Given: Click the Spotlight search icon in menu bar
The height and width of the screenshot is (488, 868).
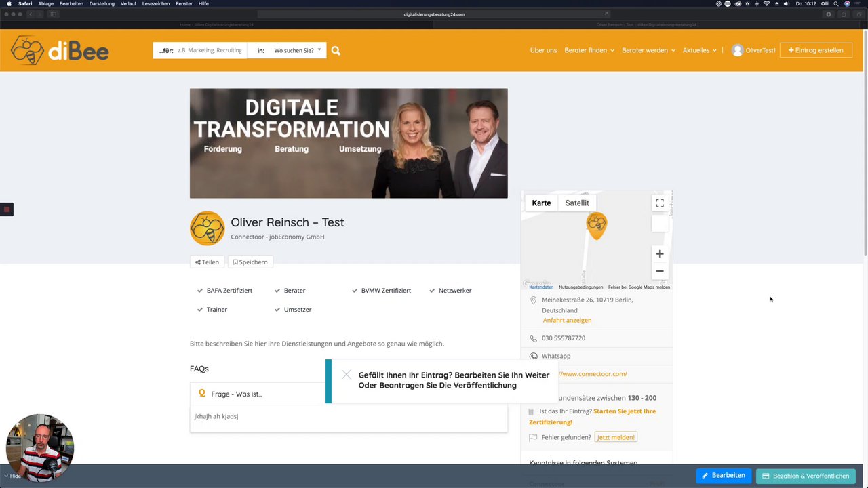Looking at the screenshot, I should pos(836,3).
